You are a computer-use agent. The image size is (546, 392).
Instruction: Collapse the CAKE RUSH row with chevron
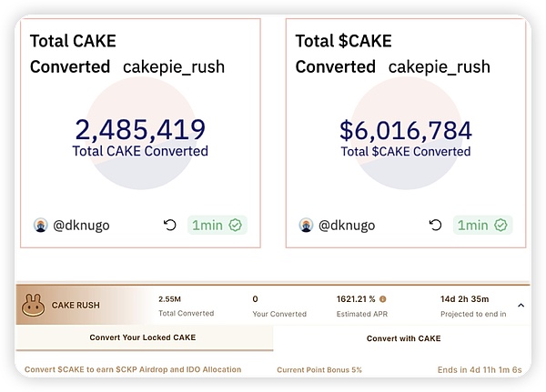click(521, 306)
